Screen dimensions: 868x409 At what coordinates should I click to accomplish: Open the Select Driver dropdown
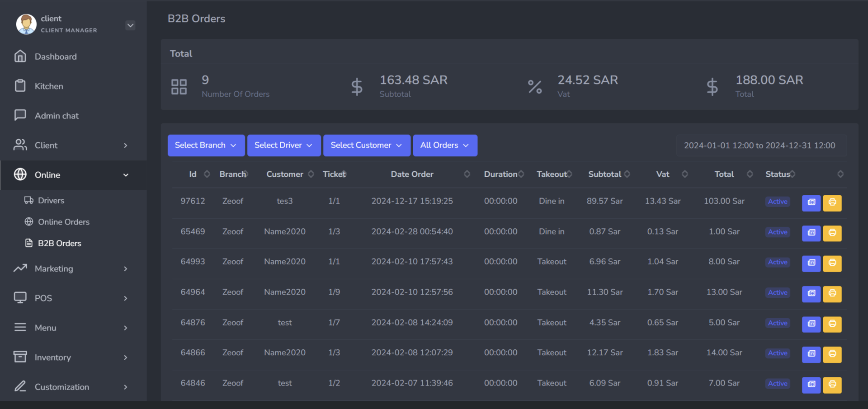coord(284,146)
